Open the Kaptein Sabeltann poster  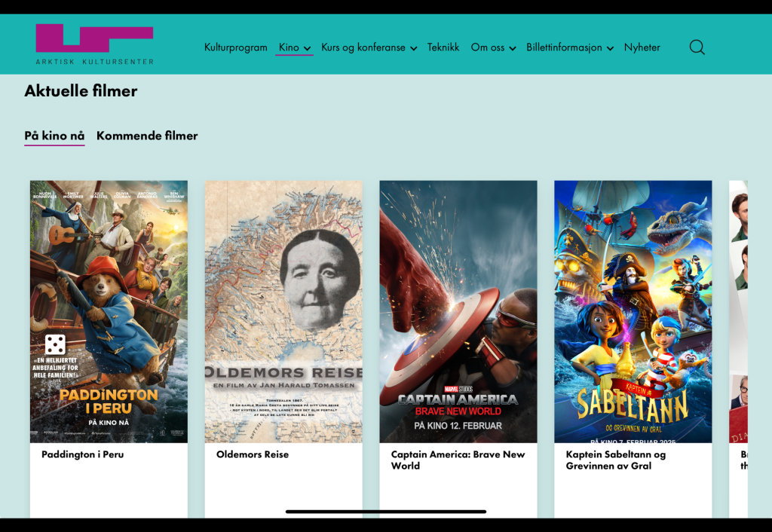633,311
